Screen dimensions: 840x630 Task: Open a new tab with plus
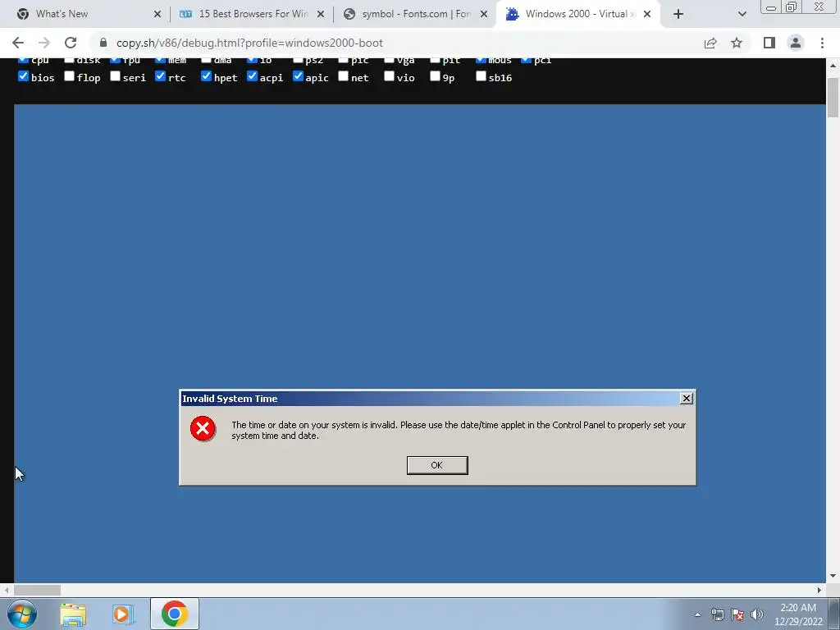tap(678, 14)
